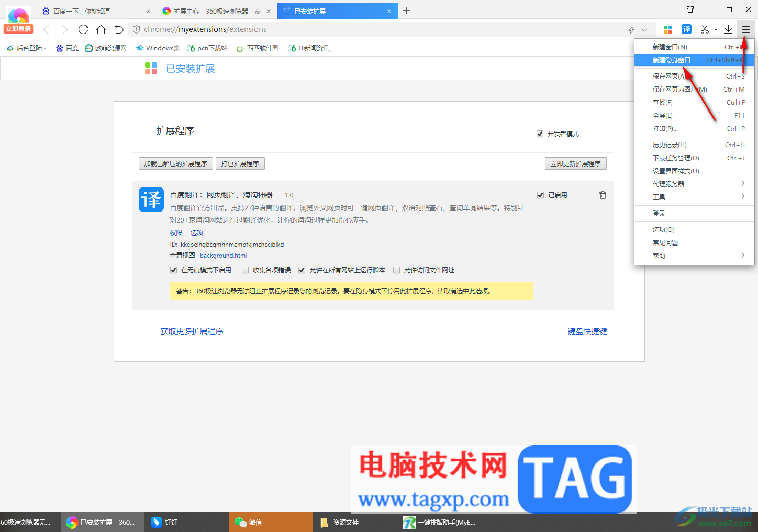758x532 pixels.
Task: Click 加载已解压的扩展程序 button
Action: point(176,164)
